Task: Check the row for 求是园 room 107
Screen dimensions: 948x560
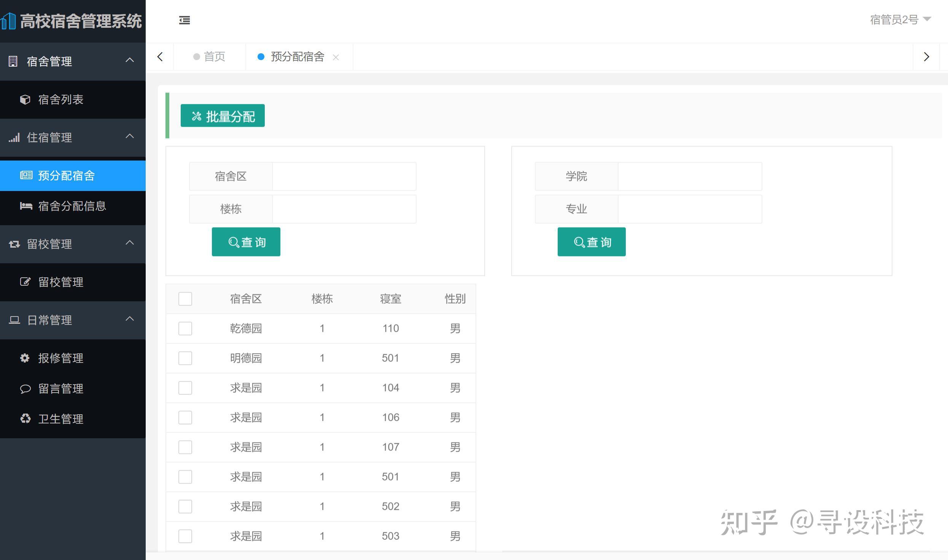Action: (185, 447)
